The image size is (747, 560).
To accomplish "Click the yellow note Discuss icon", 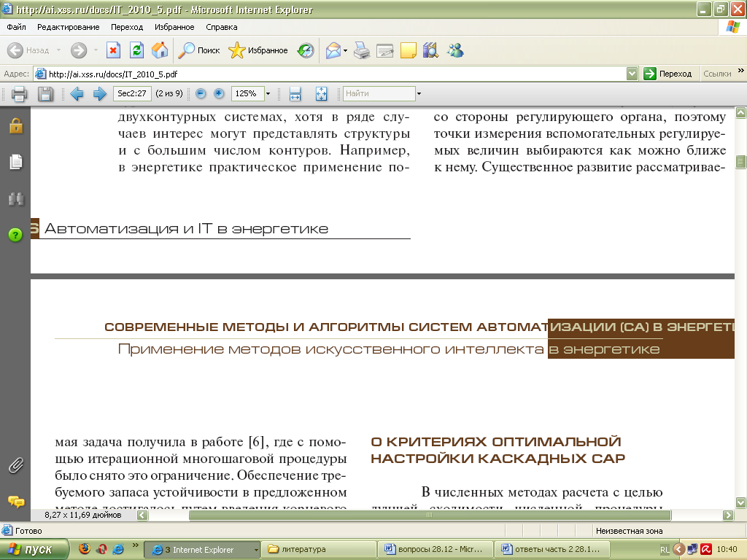I will point(409,50).
